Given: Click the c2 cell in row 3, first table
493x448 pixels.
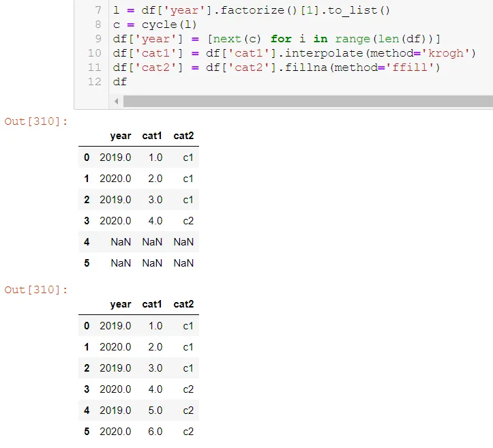Looking at the screenshot, I should [188, 221].
